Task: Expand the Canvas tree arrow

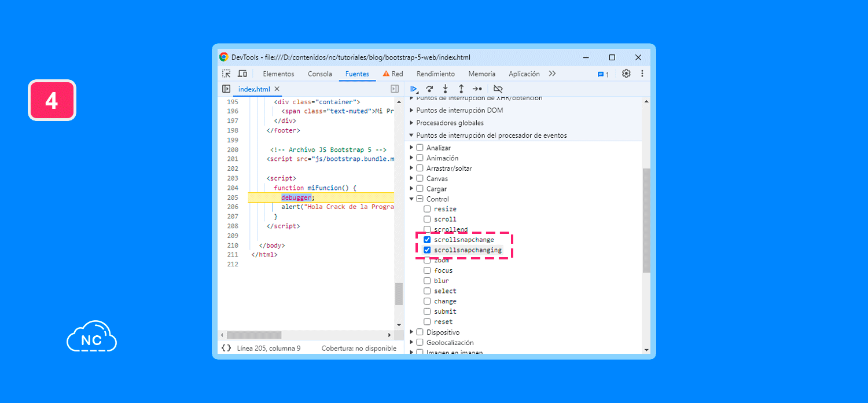Action: 411,178
